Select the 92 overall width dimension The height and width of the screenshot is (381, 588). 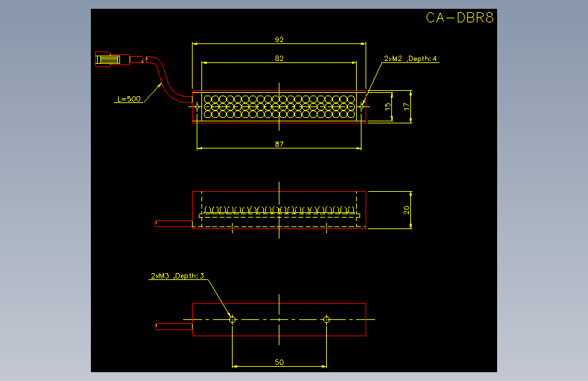pyautogui.click(x=279, y=39)
